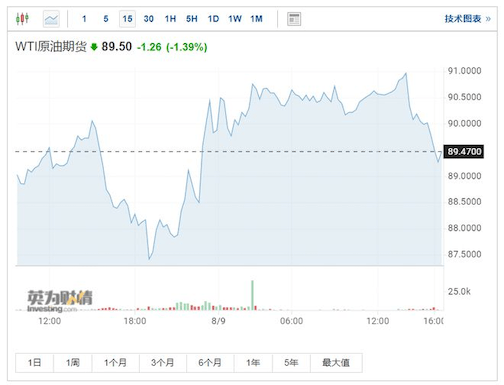
Task: Switch range to 6个月
Action: coord(210,363)
